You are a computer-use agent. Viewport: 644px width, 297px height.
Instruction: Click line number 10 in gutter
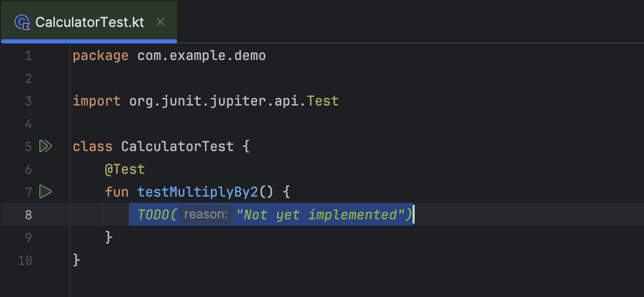25,260
